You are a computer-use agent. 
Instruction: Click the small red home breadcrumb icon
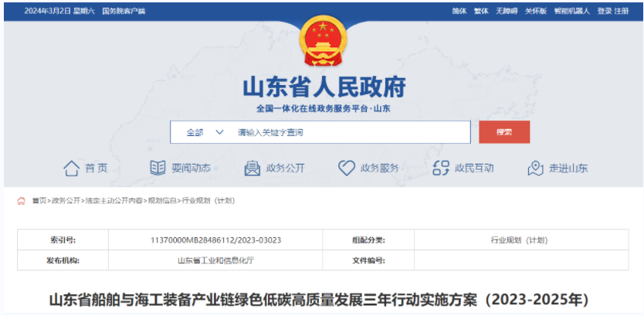pyautogui.click(x=22, y=201)
